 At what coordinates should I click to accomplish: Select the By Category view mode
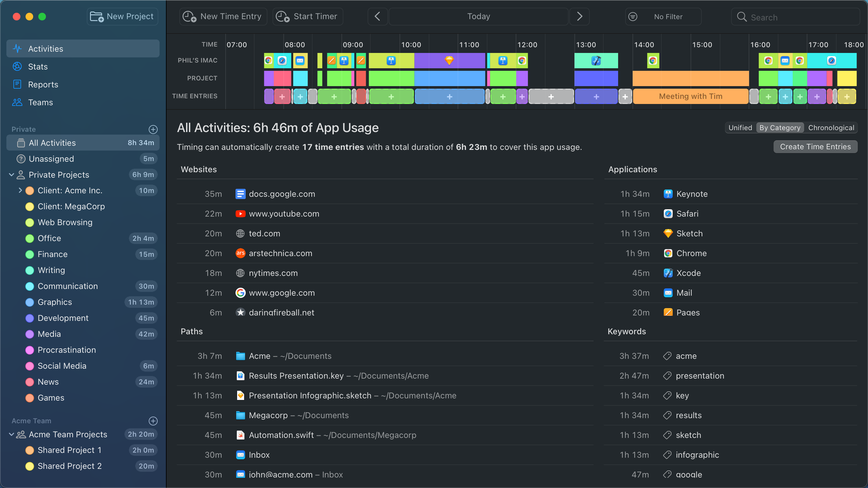[780, 128]
